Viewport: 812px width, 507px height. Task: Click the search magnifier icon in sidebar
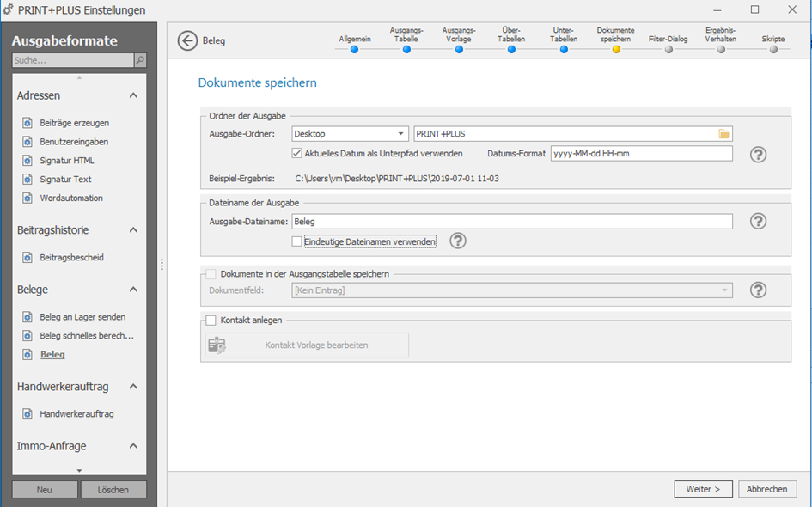pos(140,61)
